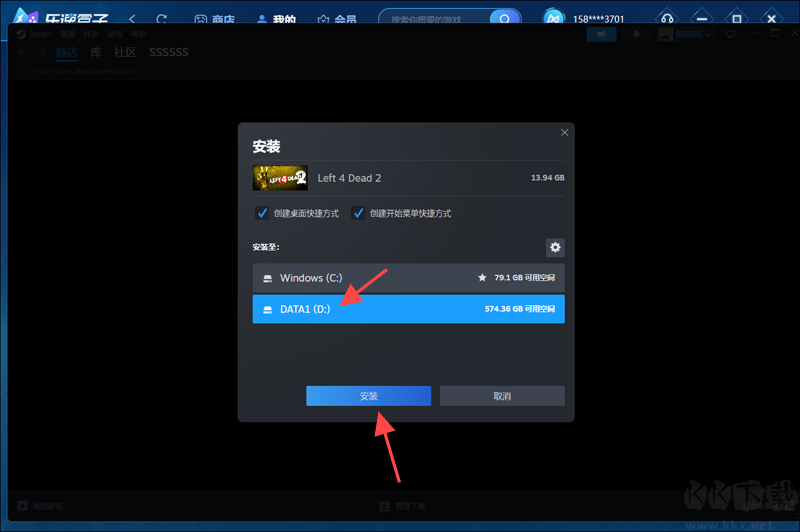
Task: Go back with the launcher's back arrow
Action: point(133,19)
